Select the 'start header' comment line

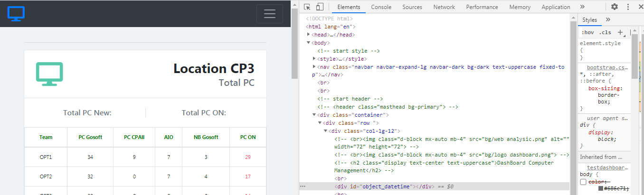(x=350, y=99)
